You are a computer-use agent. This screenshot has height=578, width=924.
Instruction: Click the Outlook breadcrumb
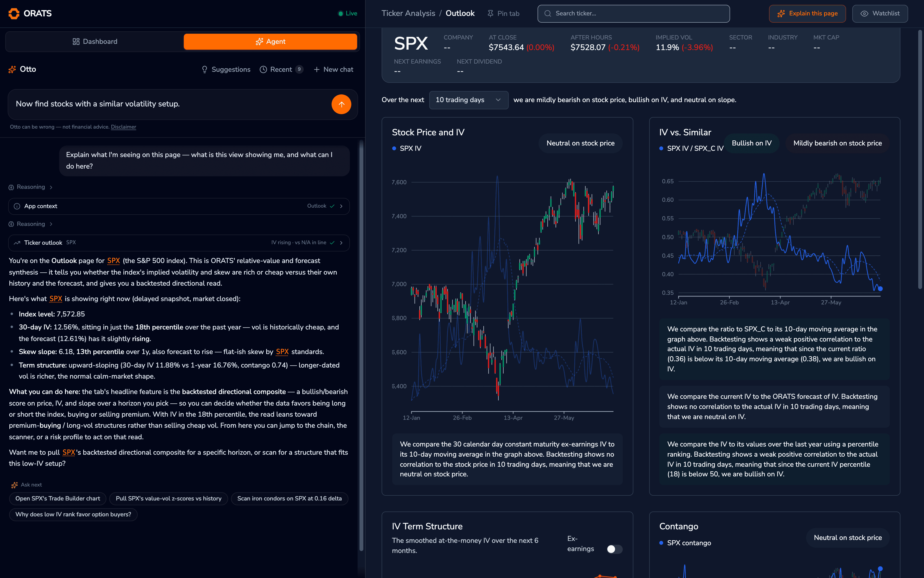[460, 13]
